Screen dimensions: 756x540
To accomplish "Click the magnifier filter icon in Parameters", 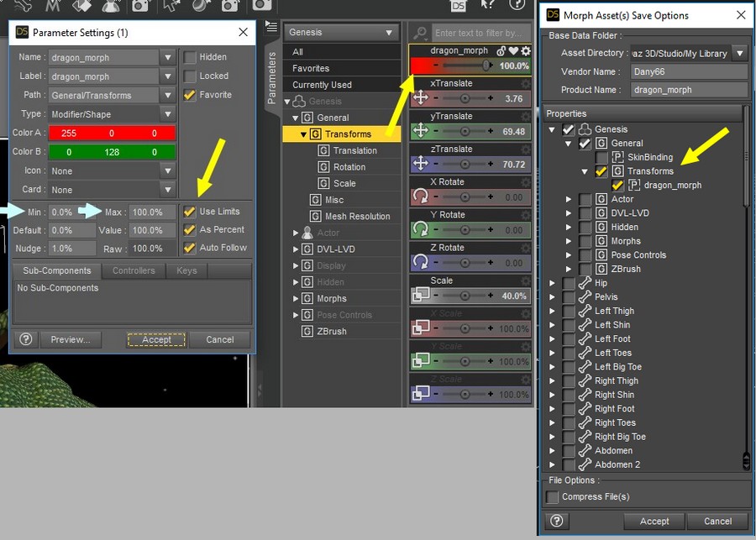I will (x=420, y=33).
